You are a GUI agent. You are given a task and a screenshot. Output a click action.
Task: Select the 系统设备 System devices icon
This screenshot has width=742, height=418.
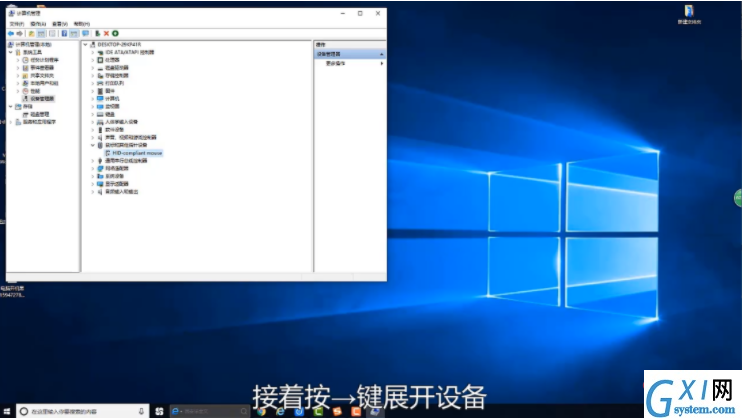tap(100, 176)
